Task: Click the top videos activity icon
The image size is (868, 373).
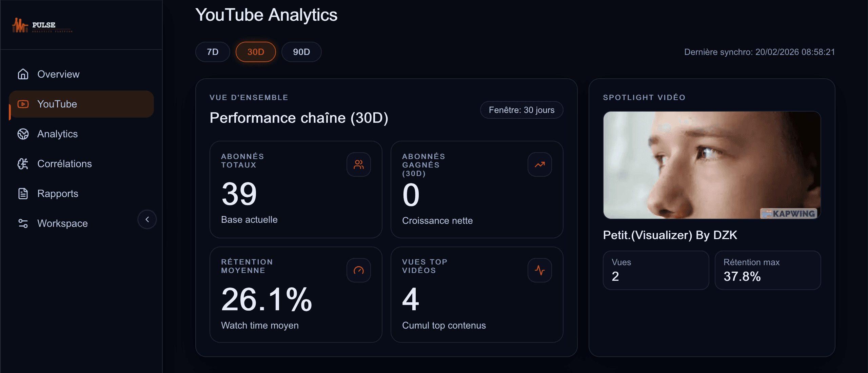Action: coord(540,270)
